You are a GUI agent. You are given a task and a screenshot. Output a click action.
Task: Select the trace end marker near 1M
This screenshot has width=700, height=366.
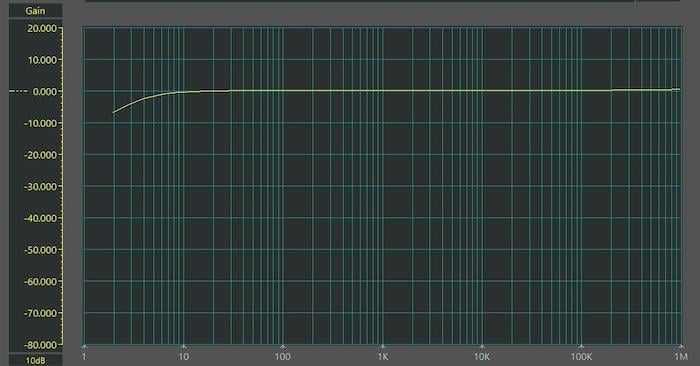click(676, 90)
